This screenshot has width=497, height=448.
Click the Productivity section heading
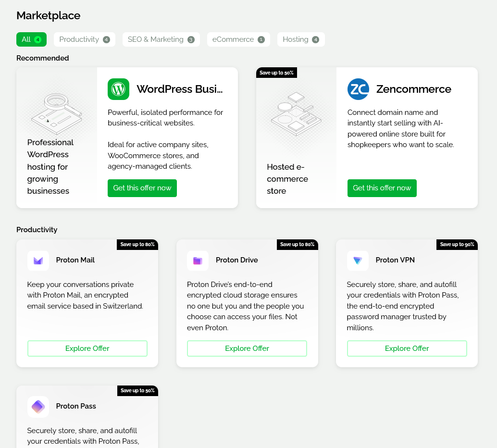(37, 230)
